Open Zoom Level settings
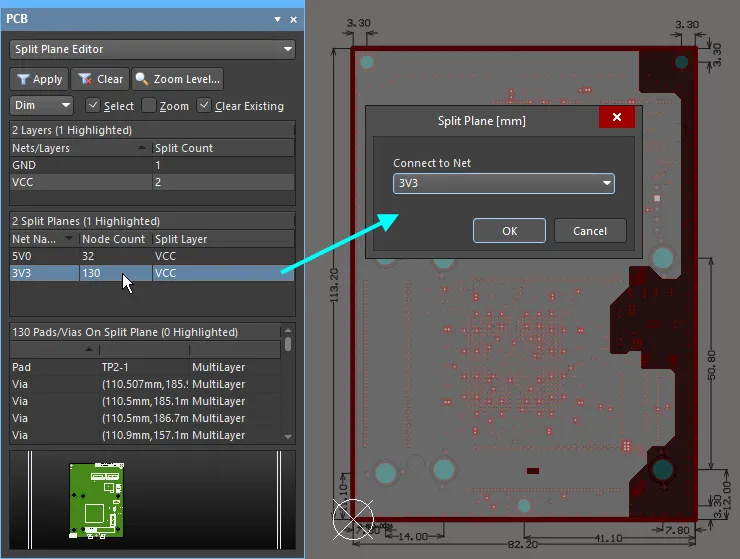This screenshot has width=740, height=559. coord(178,79)
